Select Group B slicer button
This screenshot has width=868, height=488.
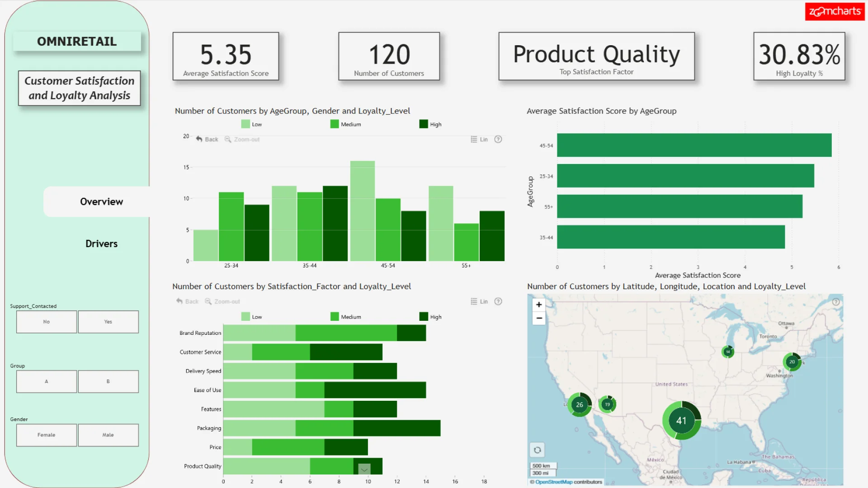[108, 381]
